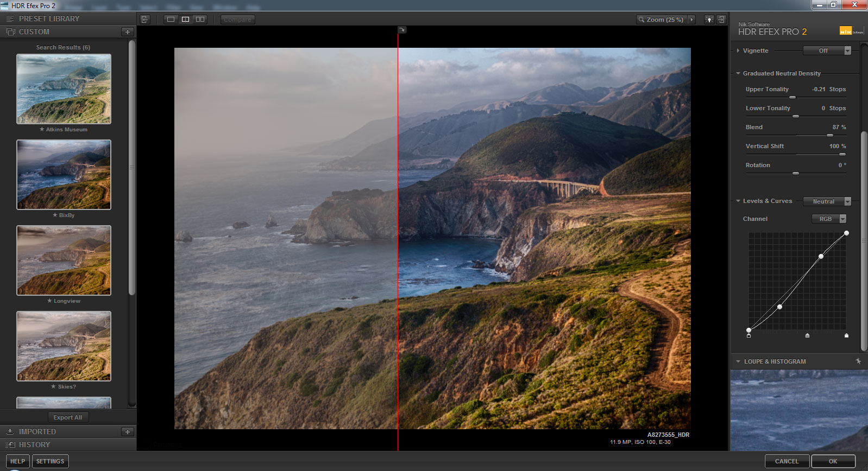The image size is (868, 471).
Task: Select the BixBy preset thumbnail
Action: (64, 175)
